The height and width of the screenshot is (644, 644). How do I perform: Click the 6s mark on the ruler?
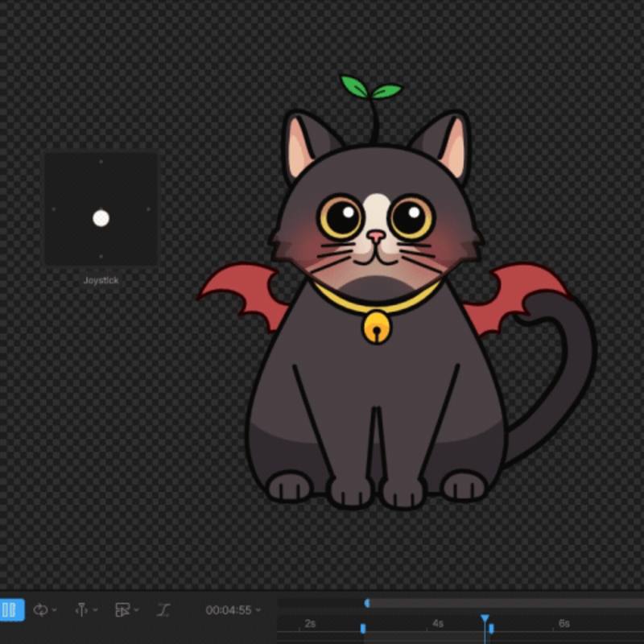[564, 623]
